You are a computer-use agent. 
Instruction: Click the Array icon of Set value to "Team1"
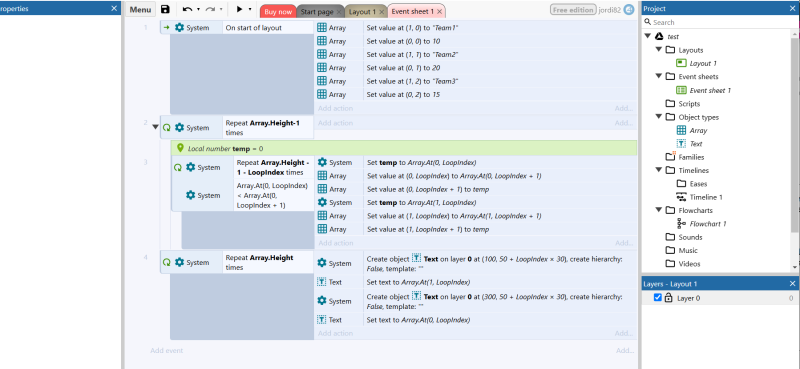click(x=322, y=28)
